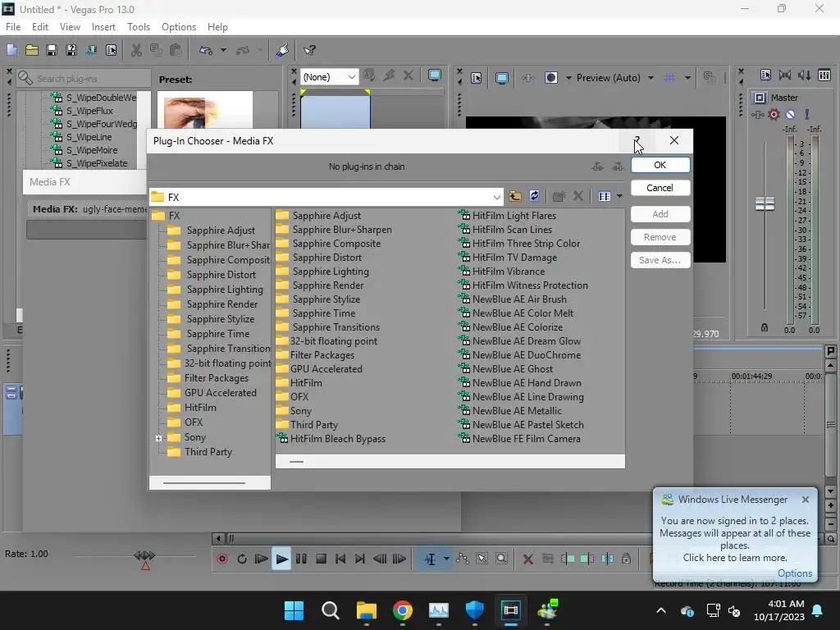This screenshot has height=630, width=840.
Task: Open the Undo history dropdown arrow
Action: click(223, 50)
